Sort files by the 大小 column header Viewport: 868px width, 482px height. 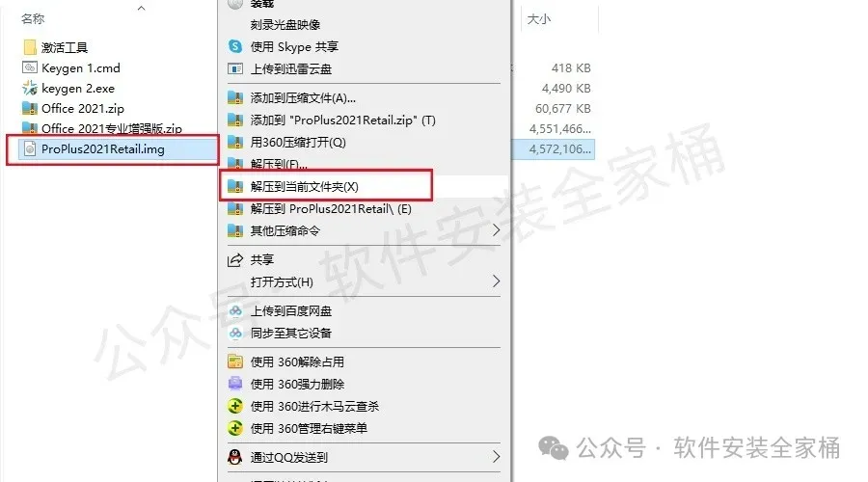click(538, 19)
